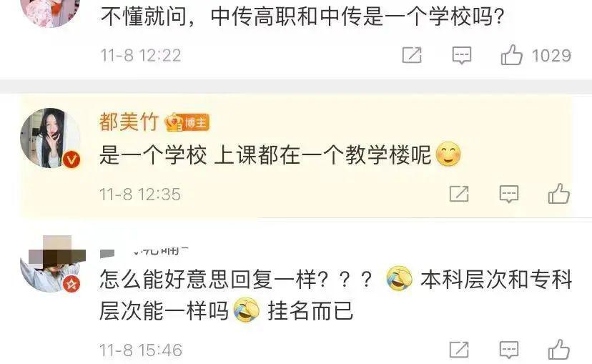Tap the comment 不懂就问，中传高职和中传是一个学校吗
592x364 pixels.
click(x=302, y=16)
